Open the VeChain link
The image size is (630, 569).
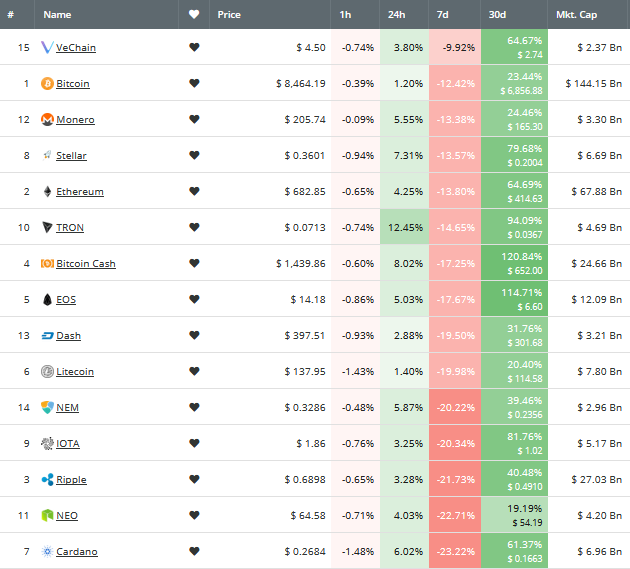coord(76,47)
